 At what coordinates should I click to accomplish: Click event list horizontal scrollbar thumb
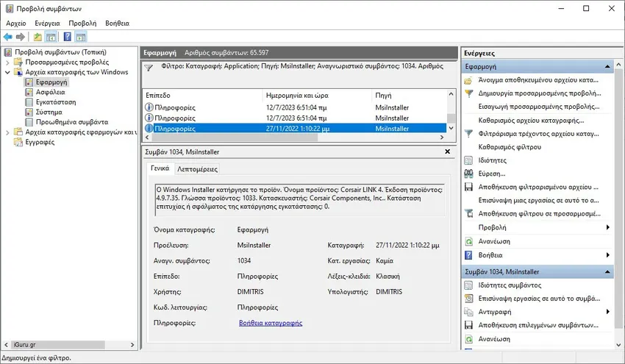235,138
